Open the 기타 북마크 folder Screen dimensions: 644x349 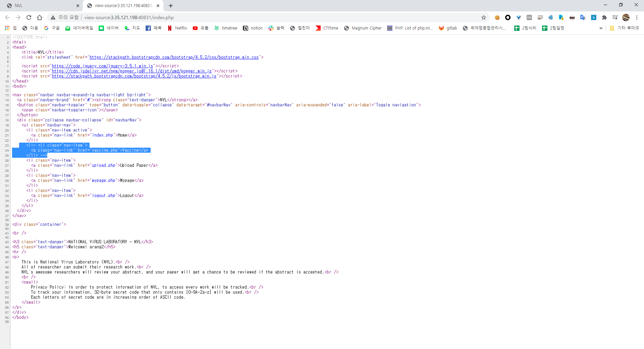pyautogui.click(x=624, y=28)
